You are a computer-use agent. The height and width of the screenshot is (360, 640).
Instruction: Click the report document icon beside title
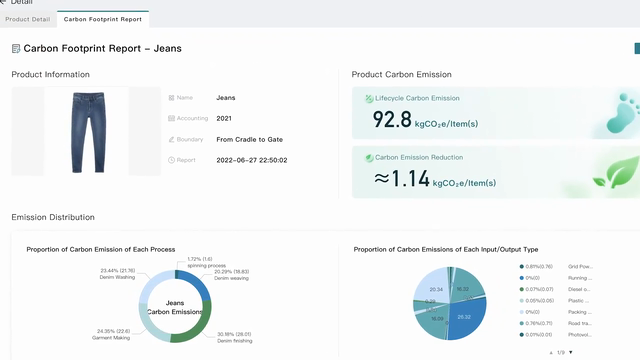[x=16, y=49]
